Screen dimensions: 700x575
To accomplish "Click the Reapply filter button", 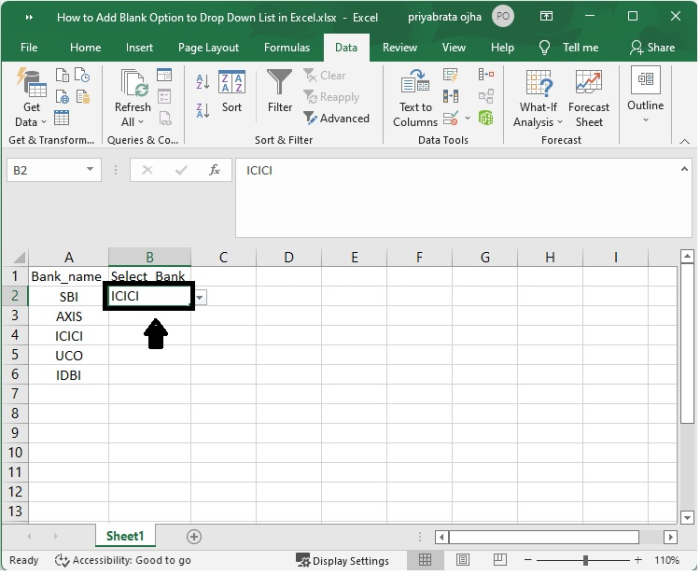I will [x=331, y=97].
